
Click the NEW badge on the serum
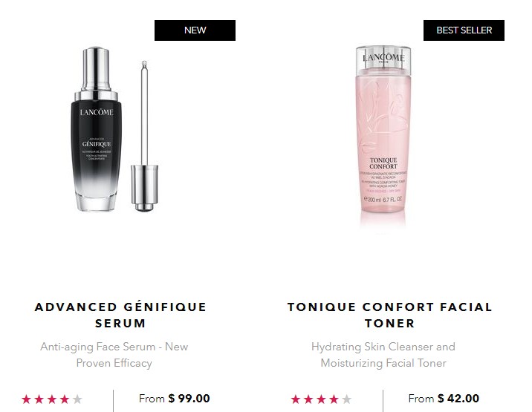195,30
